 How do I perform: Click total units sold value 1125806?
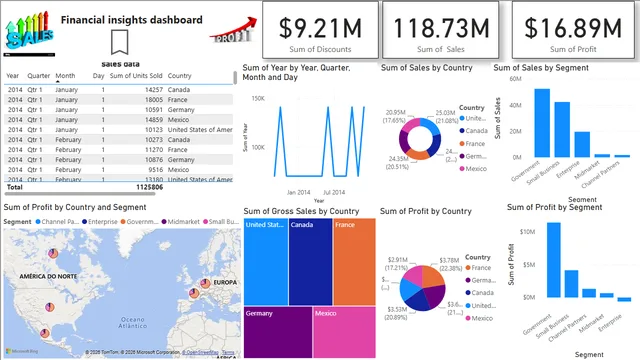coord(149,187)
